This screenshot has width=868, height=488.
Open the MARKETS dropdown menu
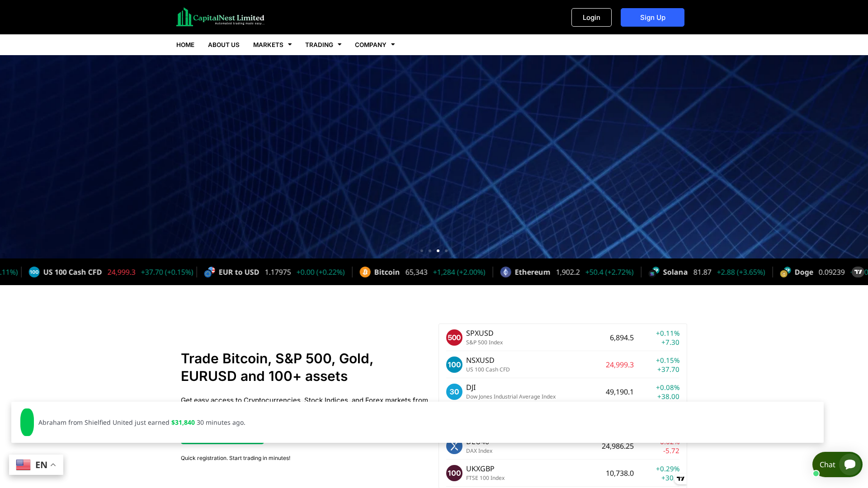272,45
